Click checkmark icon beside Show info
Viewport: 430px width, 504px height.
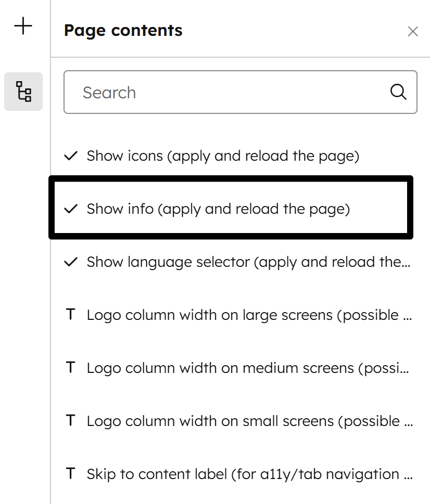click(x=71, y=209)
